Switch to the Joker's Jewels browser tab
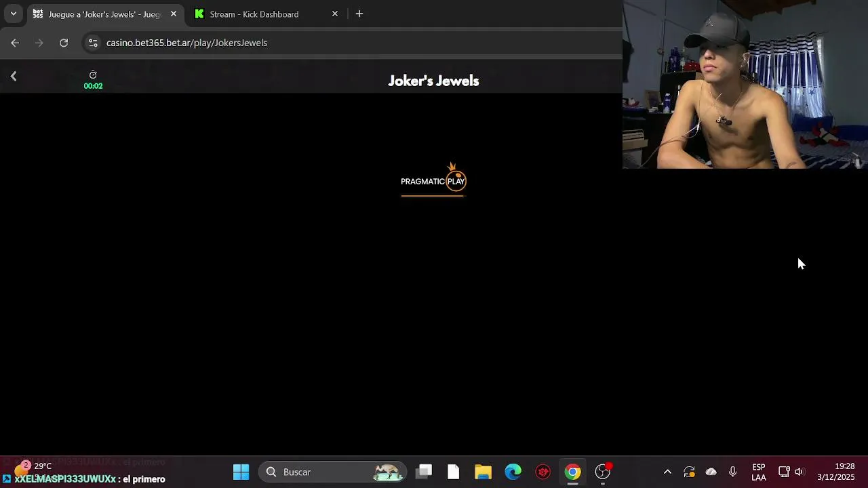Viewport: 868px width, 488px height. pyautogui.click(x=106, y=14)
